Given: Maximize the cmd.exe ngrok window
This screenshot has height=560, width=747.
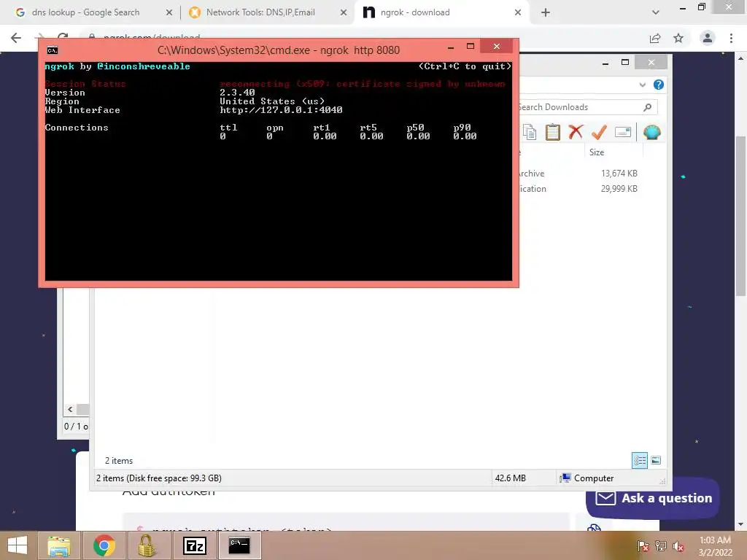Looking at the screenshot, I should tap(471, 46).
